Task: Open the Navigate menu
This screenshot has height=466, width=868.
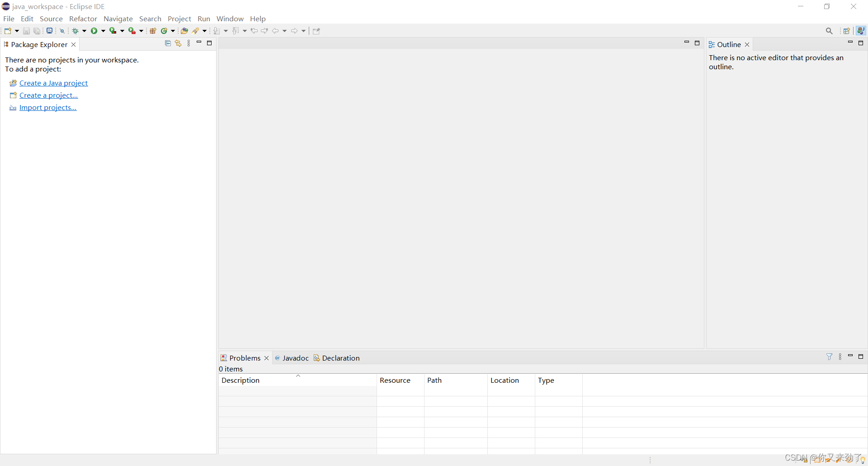Action: click(118, 19)
